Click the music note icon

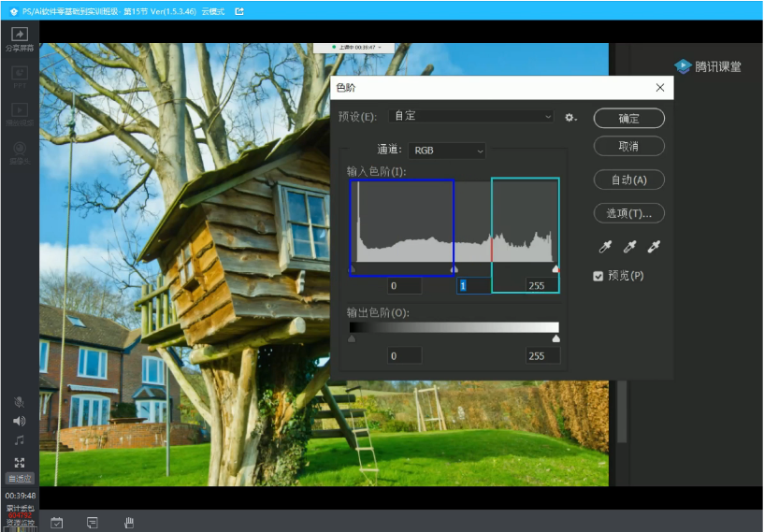coord(19,440)
